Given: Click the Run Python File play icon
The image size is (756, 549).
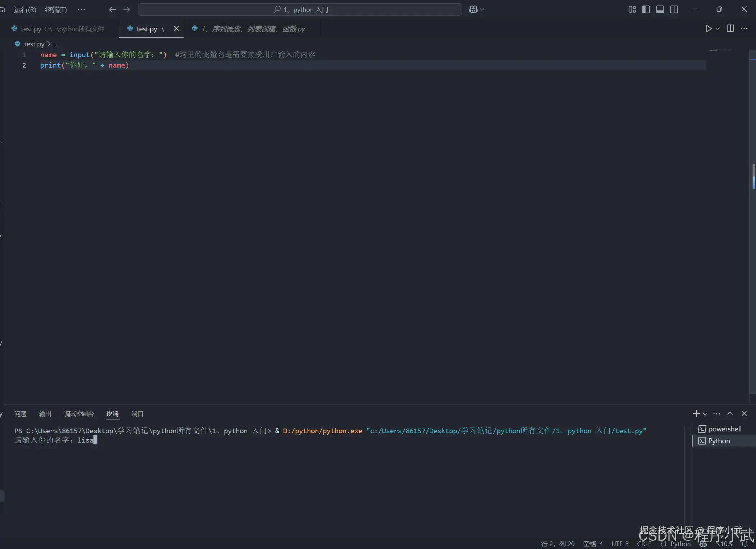Looking at the screenshot, I should coord(709,28).
